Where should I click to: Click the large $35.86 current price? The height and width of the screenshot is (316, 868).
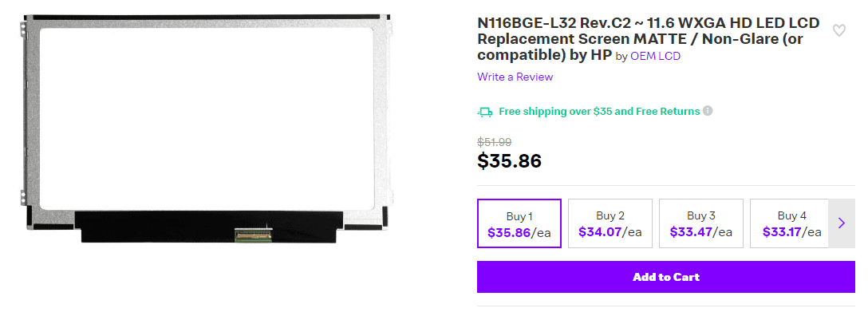pyautogui.click(x=509, y=160)
